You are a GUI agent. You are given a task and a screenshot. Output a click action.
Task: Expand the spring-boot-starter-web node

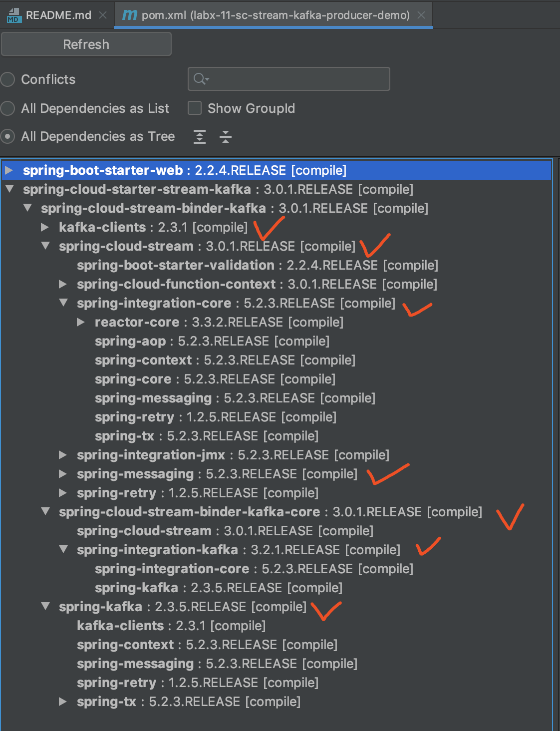pos(10,170)
